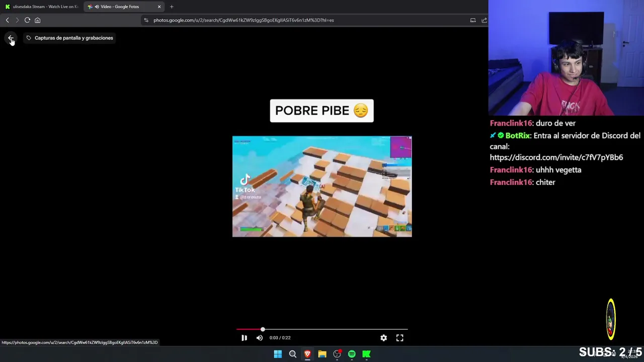
Task: Click the BotRix verified badge in chat
Action: (x=501, y=136)
